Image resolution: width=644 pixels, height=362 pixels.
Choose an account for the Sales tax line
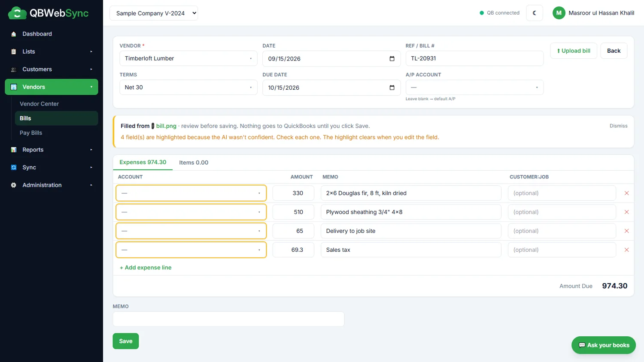[191, 250]
